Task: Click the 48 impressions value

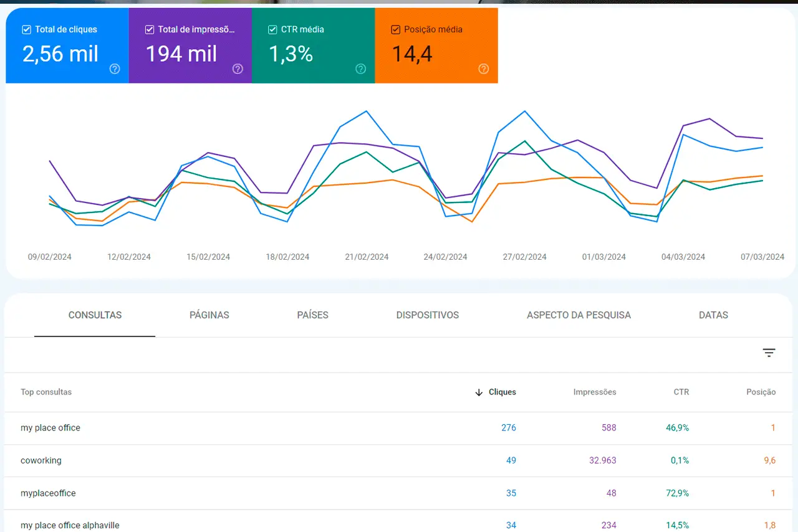Action: pyautogui.click(x=611, y=493)
